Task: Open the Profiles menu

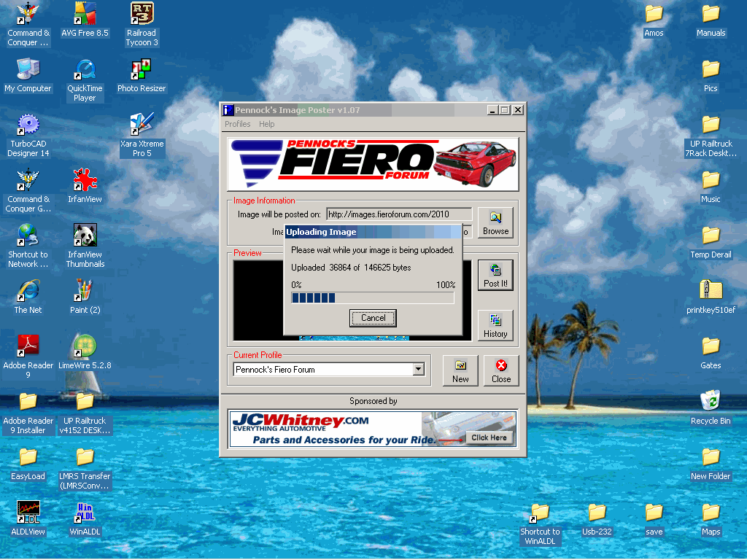Action: click(237, 124)
